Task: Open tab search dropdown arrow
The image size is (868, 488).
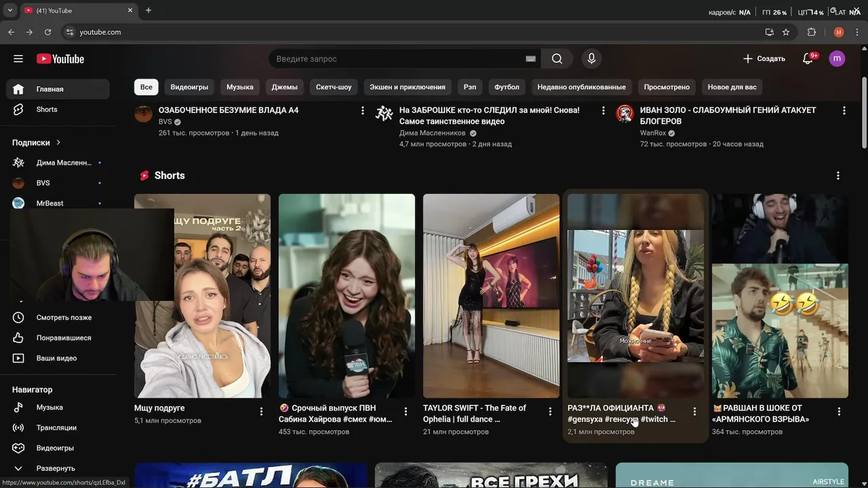Action: (9, 10)
